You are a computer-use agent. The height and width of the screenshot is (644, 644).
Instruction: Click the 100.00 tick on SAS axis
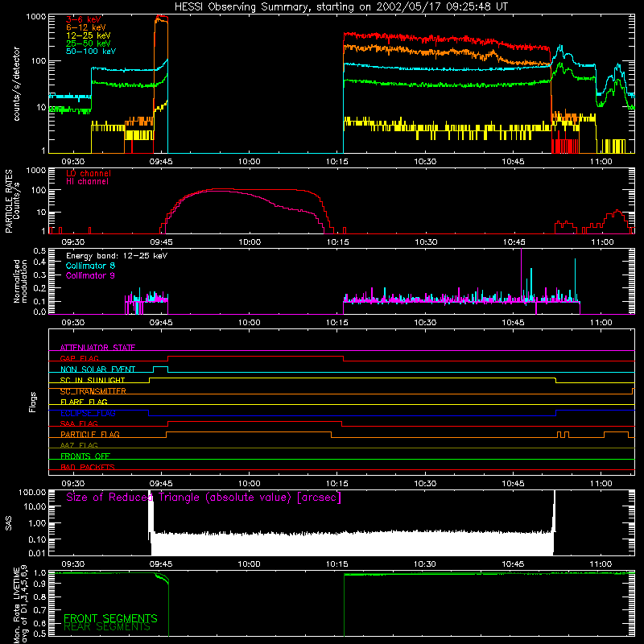click(x=32, y=492)
